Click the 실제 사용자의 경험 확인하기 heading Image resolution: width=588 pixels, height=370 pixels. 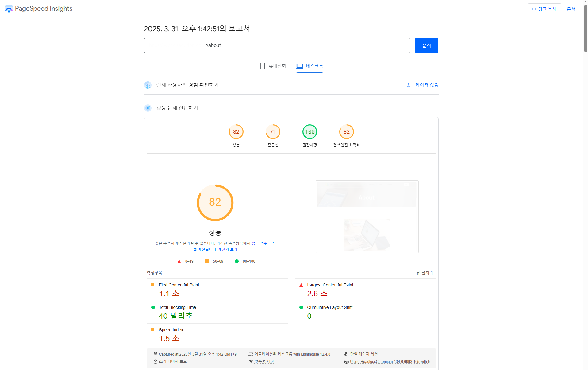pyautogui.click(x=188, y=85)
